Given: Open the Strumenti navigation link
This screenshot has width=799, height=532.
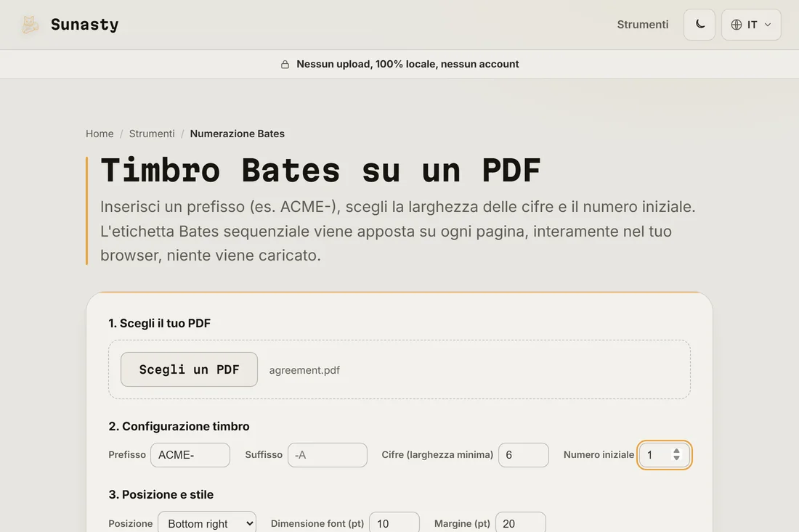Looking at the screenshot, I should tap(643, 25).
